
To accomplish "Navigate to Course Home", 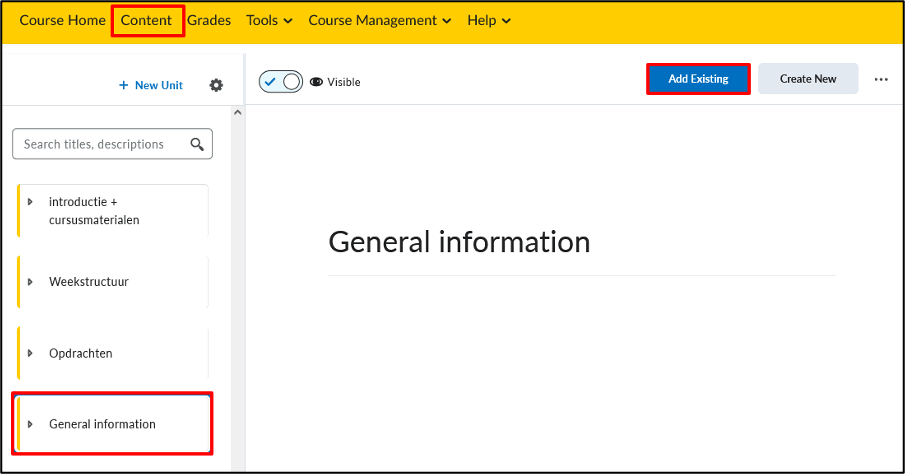I will [x=62, y=20].
